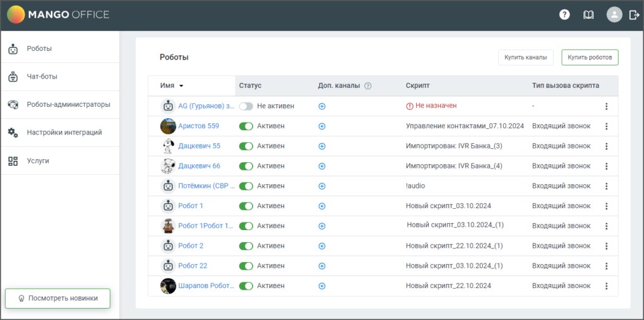Click info icon next to Доп. каналы
The width and height of the screenshot is (644, 320).
[x=368, y=86]
